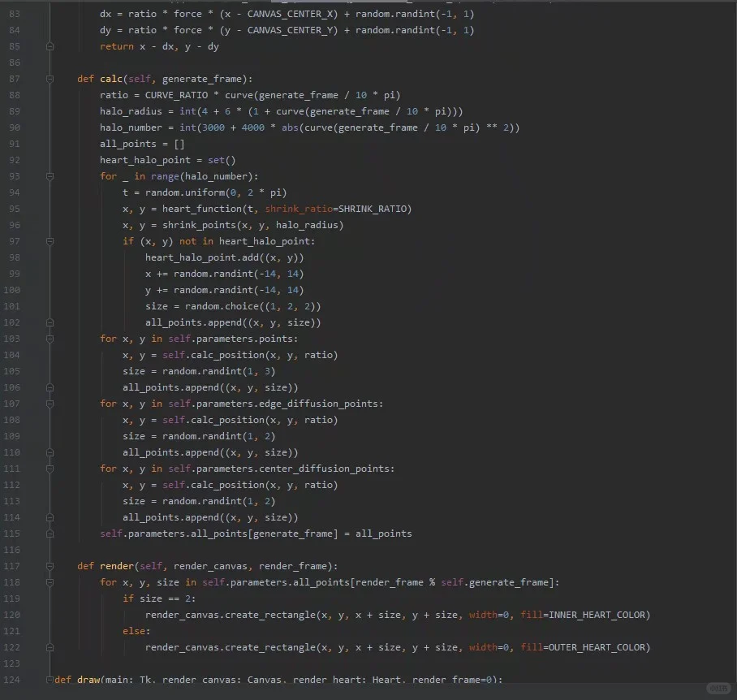Click the fold end marker at line 110
Screen dimensions: 737x700
pyautogui.click(x=50, y=452)
